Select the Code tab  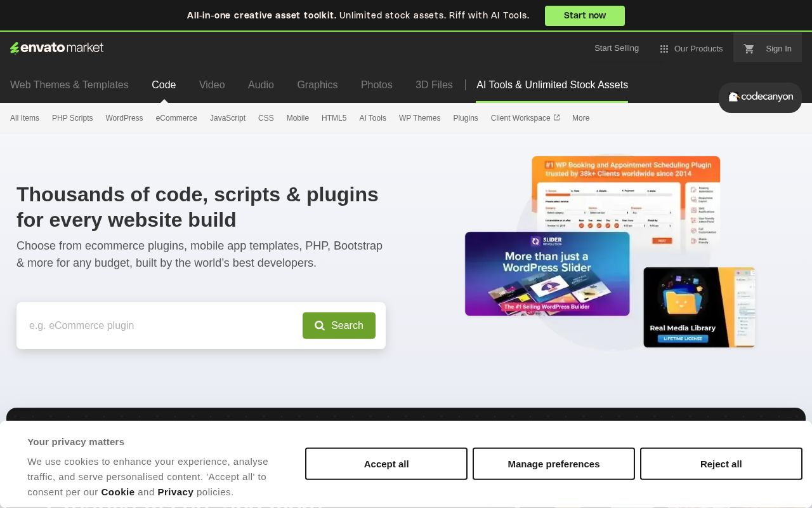[164, 84]
